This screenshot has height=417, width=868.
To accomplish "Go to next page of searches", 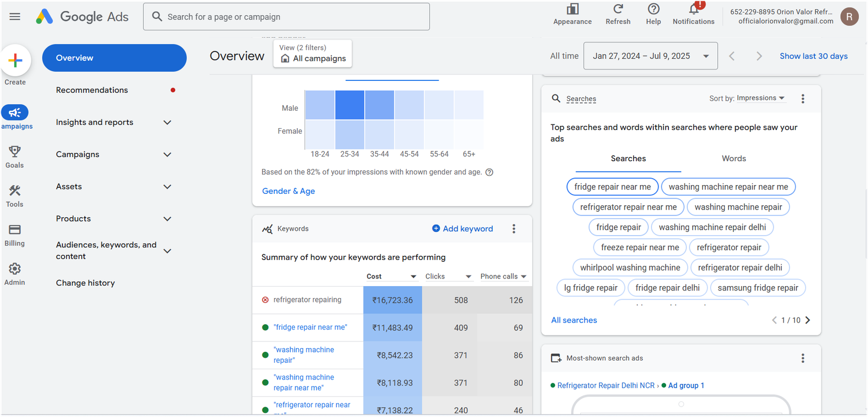I will coord(808,320).
